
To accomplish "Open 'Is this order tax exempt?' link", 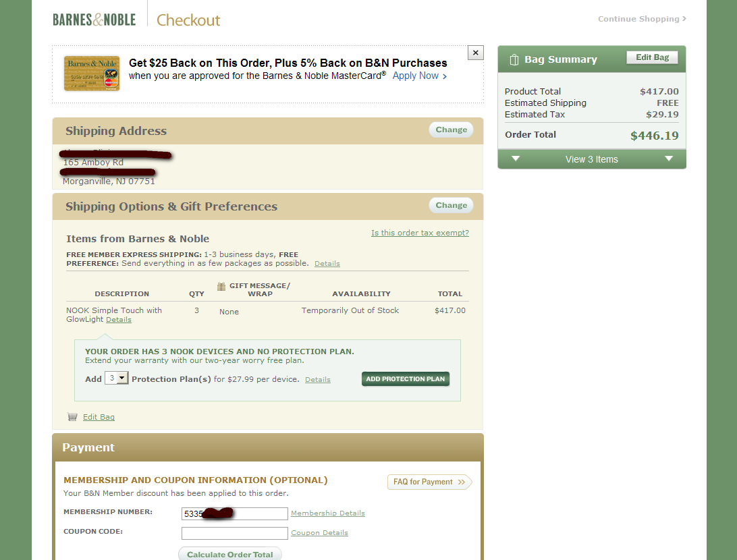I will pyautogui.click(x=420, y=233).
